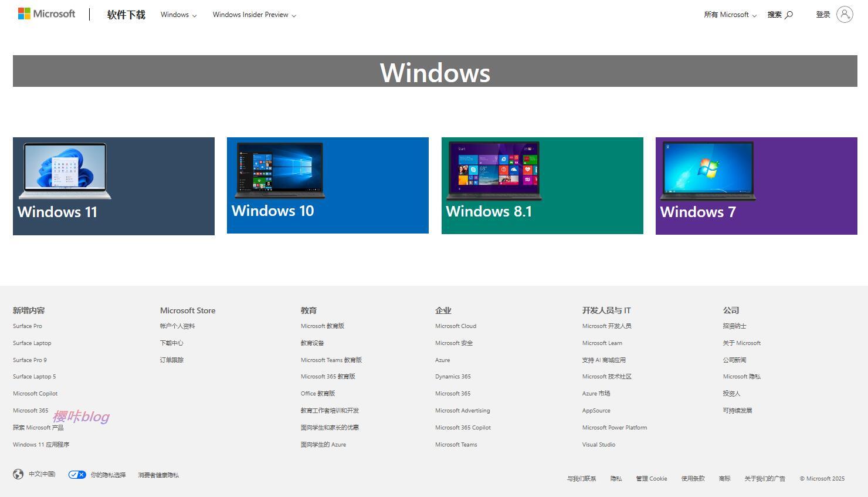The width and height of the screenshot is (868, 497).
Task: Open the Surface Laptop 5 link
Action: 35,377
